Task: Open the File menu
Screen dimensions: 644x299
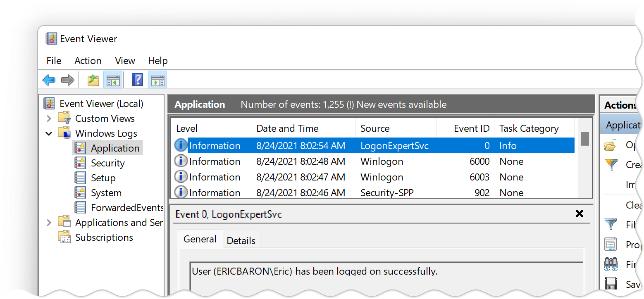Action: pos(54,61)
